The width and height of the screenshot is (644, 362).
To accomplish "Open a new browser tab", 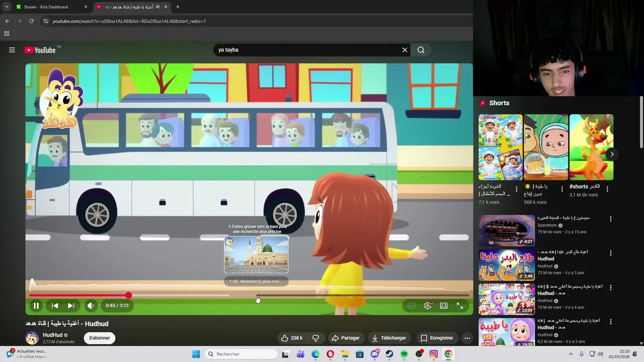I will (178, 7).
